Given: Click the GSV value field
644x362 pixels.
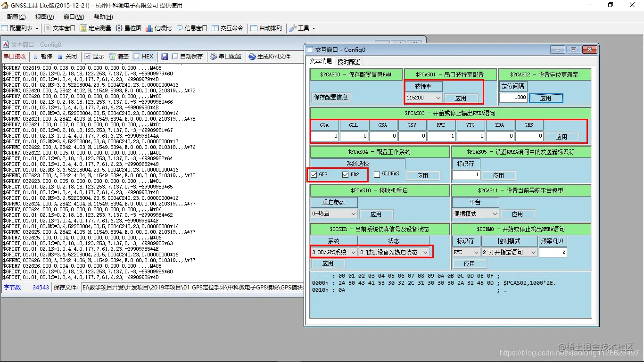Looking at the screenshot, I should 412,136.
